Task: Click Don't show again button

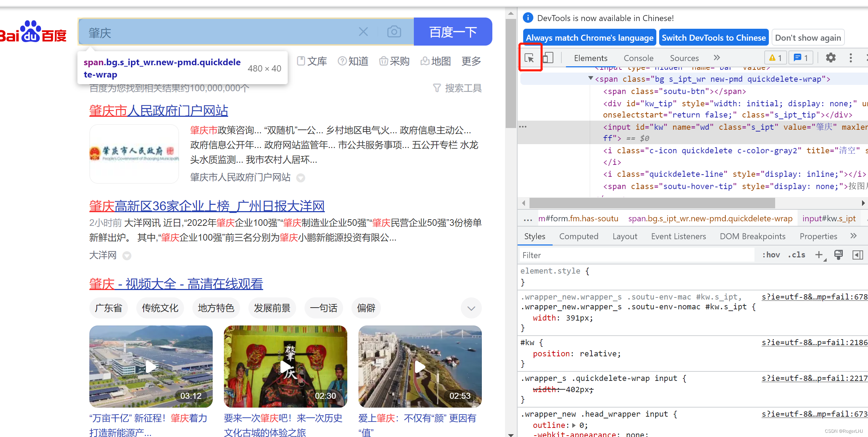Action: [x=808, y=38]
